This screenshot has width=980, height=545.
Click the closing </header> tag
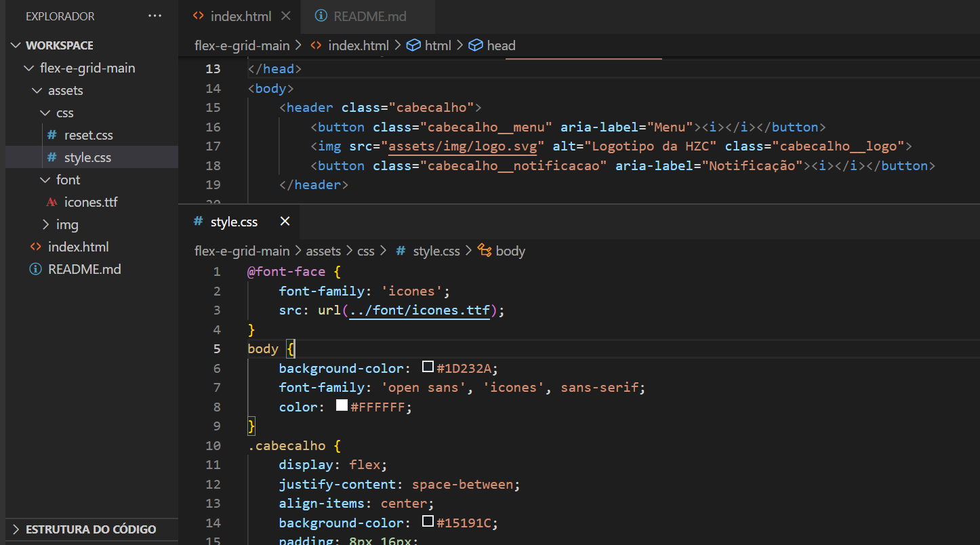313,184
